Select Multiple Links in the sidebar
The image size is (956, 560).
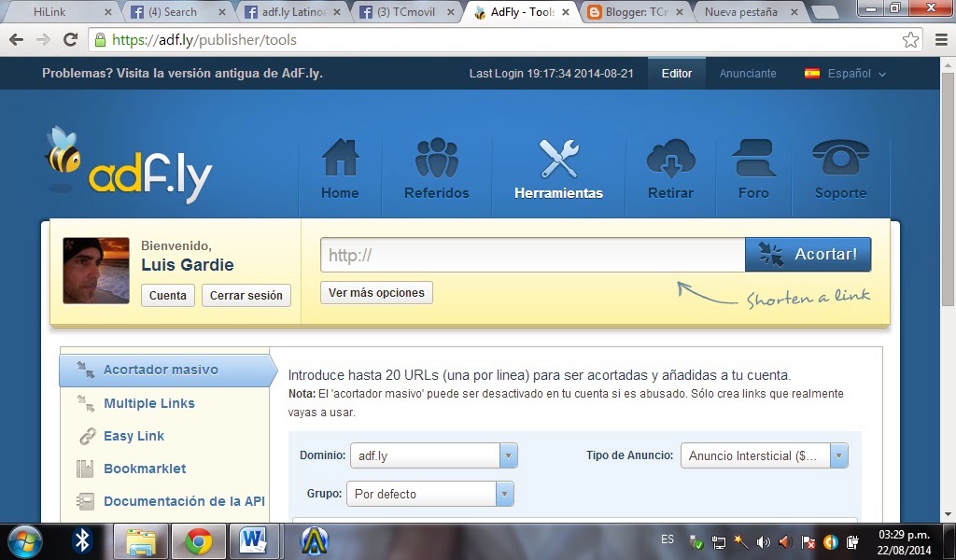(x=149, y=403)
